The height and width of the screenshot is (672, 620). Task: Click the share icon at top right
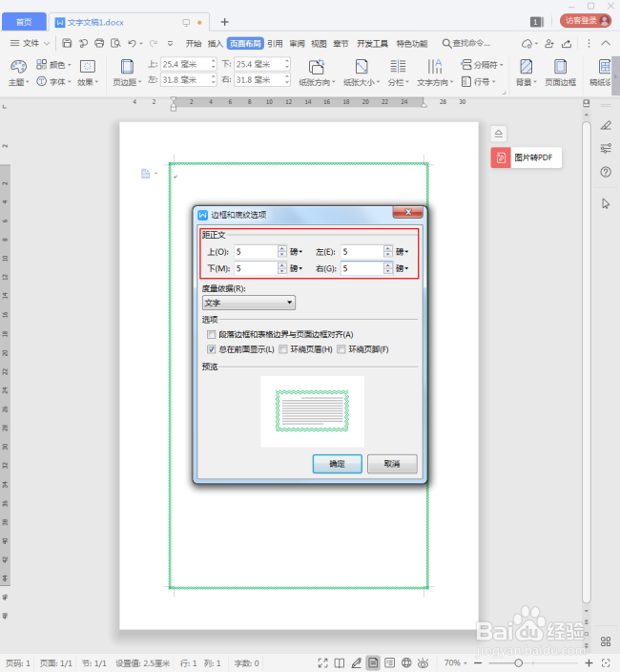[567, 43]
